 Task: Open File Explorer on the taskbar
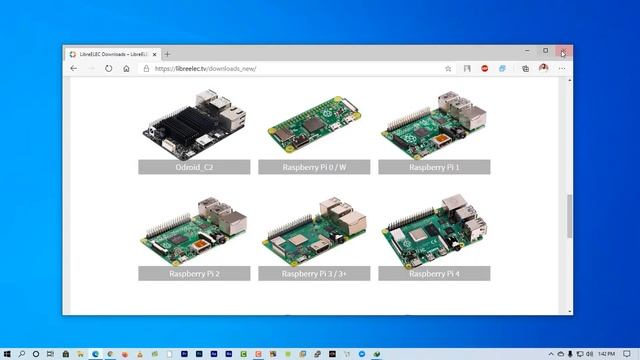click(x=80, y=354)
